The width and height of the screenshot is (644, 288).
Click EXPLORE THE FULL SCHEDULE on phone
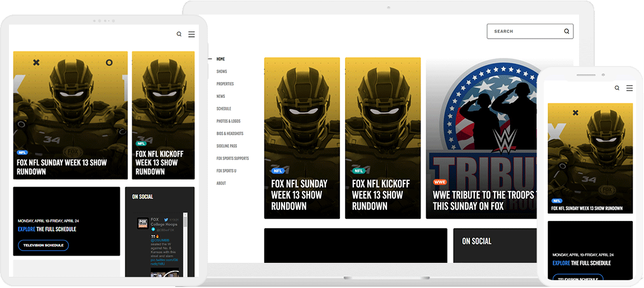tap(582, 263)
